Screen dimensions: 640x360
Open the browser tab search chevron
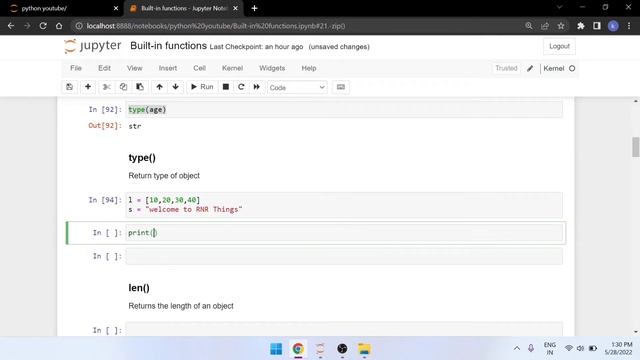[560, 7]
